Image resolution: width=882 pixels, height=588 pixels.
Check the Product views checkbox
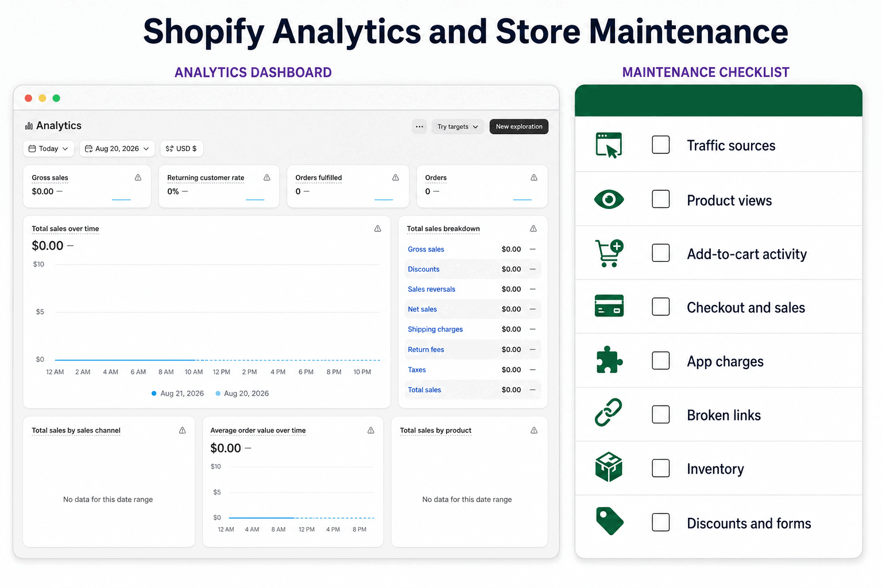[x=661, y=199]
